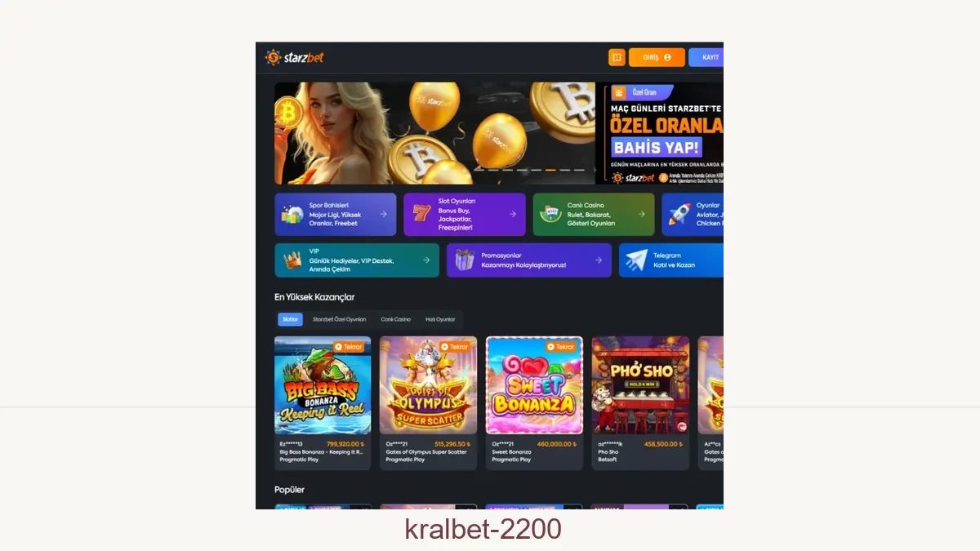Viewport: 980px width, 551px height.
Task: Select the Hızlı Oyunlar tab
Action: pos(440,319)
